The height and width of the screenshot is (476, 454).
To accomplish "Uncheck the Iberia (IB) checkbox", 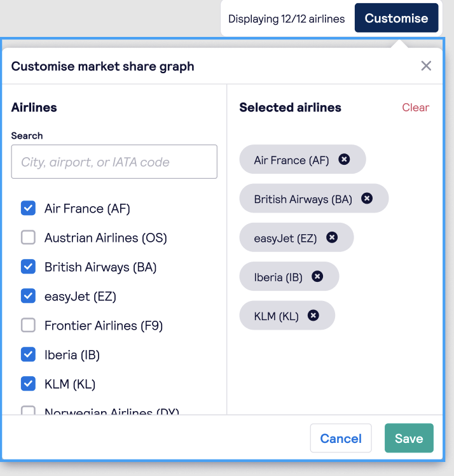I will click(28, 354).
